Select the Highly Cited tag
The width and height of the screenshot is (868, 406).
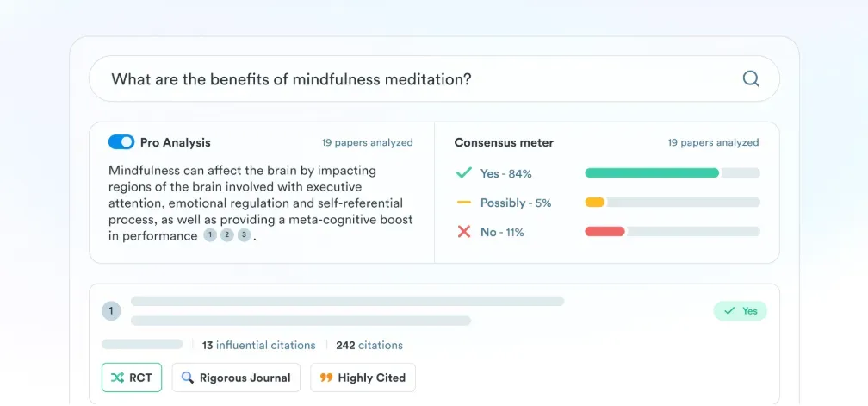coord(363,378)
